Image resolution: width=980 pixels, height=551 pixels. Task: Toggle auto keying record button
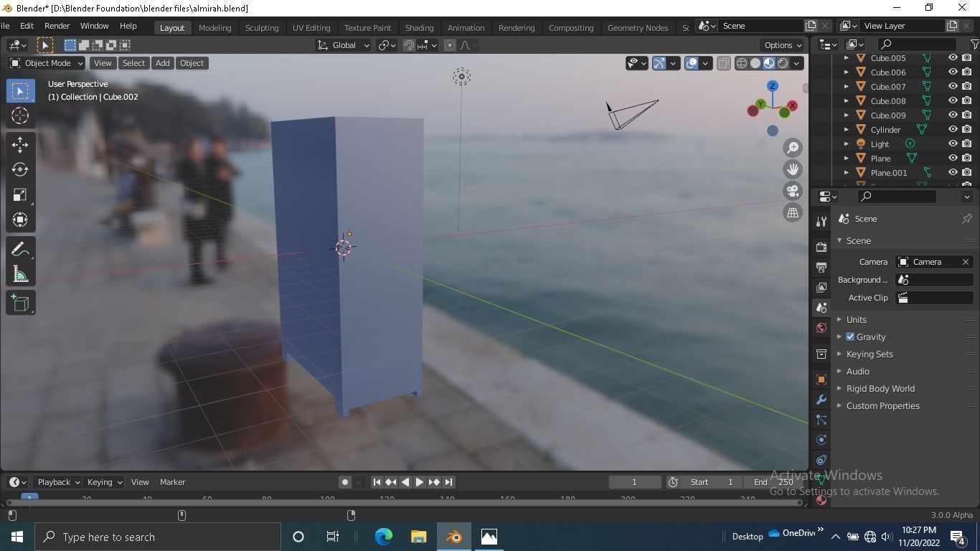pyautogui.click(x=345, y=482)
